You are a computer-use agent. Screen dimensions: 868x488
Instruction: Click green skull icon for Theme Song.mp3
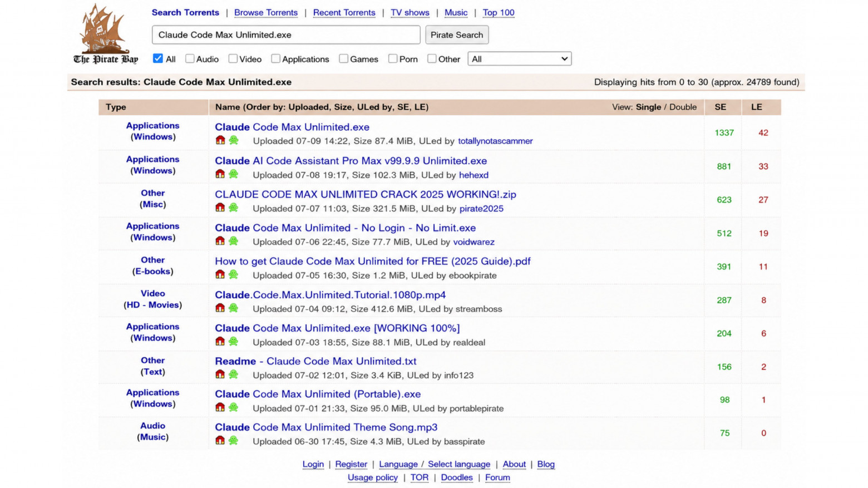coord(234,441)
